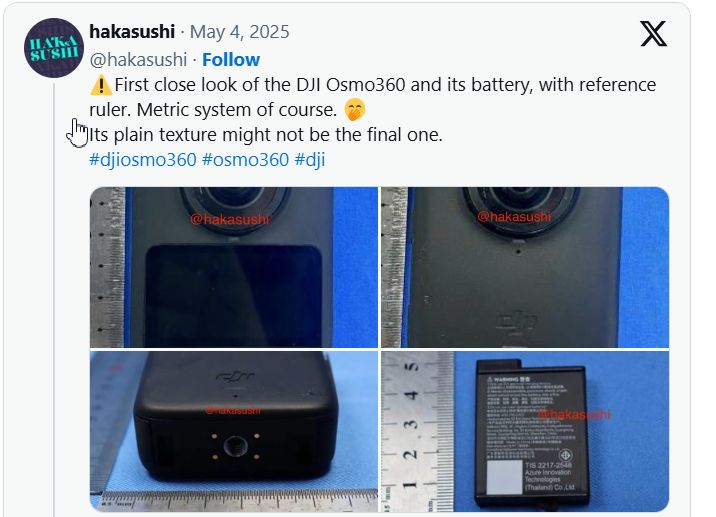Open the @hakasushi handle link
The image size is (716, 517).
coord(138,59)
